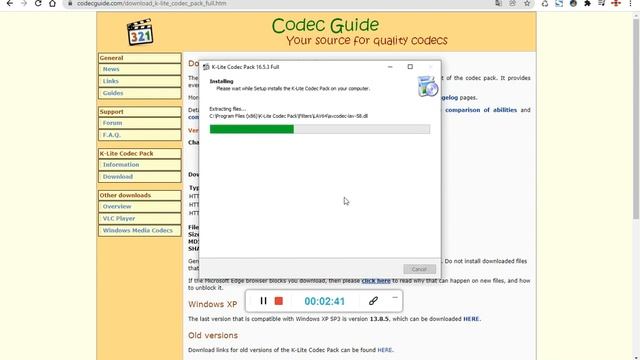Screen dimensions: 640x360
Task: Open Other downloads Overview
Action: point(140,207)
